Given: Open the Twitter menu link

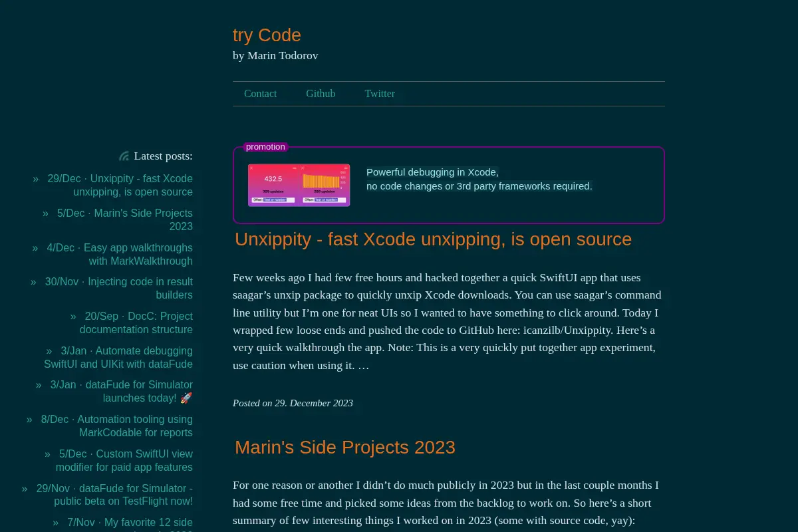Looking at the screenshot, I should click(x=380, y=94).
